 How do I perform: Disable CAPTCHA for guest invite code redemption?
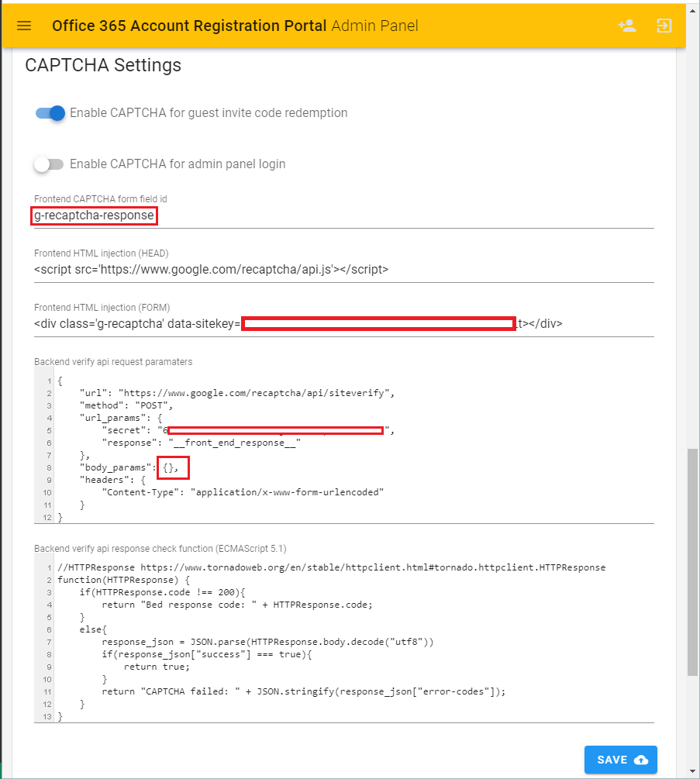[x=50, y=113]
